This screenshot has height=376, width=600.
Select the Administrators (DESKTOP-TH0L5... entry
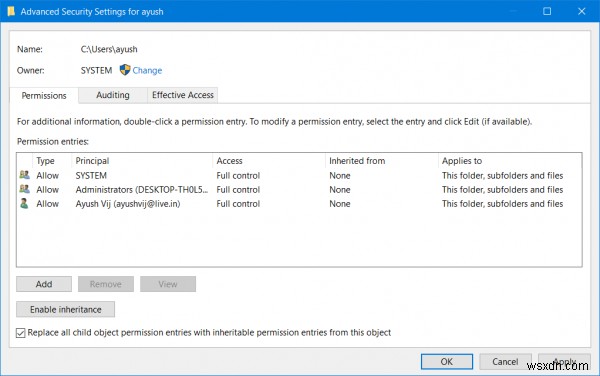coord(142,190)
